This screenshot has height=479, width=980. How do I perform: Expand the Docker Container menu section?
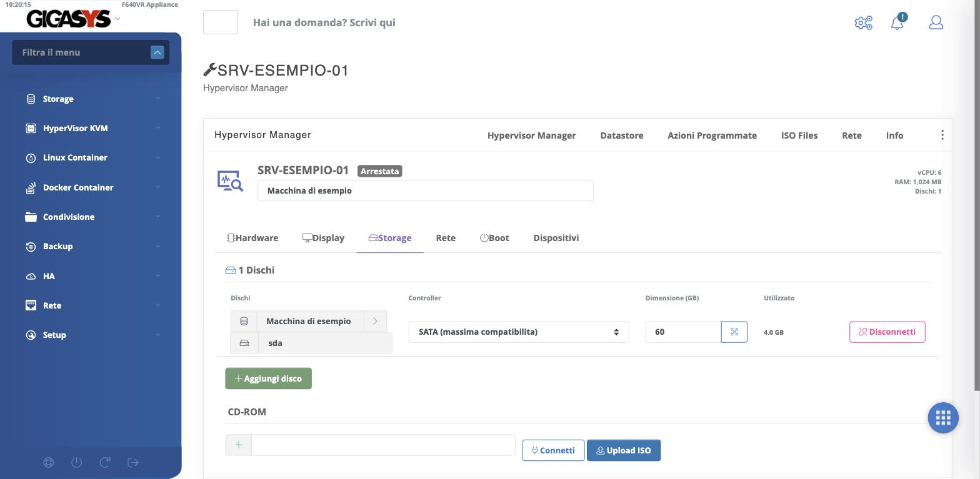point(158,187)
